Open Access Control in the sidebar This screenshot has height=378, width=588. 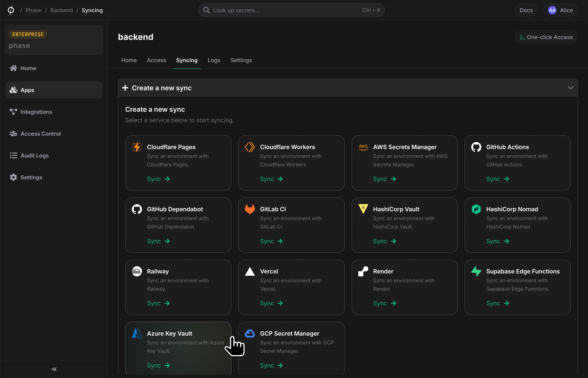pyautogui.click(x=54, y=134)
